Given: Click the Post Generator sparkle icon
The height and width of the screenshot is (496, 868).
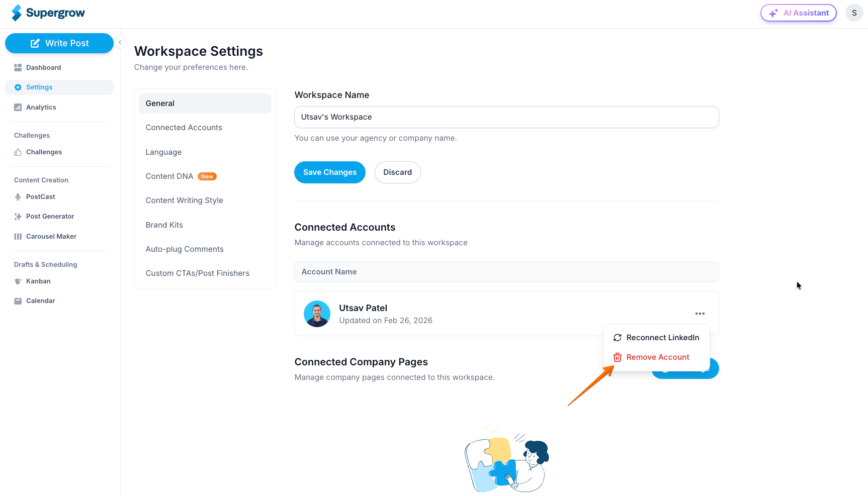Looking at the screenshot, I should point(18,217).
